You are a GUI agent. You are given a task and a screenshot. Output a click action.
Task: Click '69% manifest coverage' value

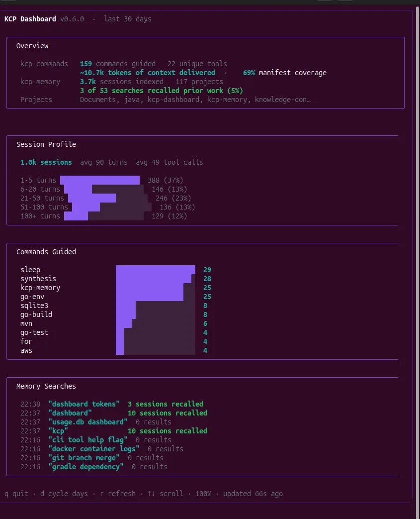(285, 73)
